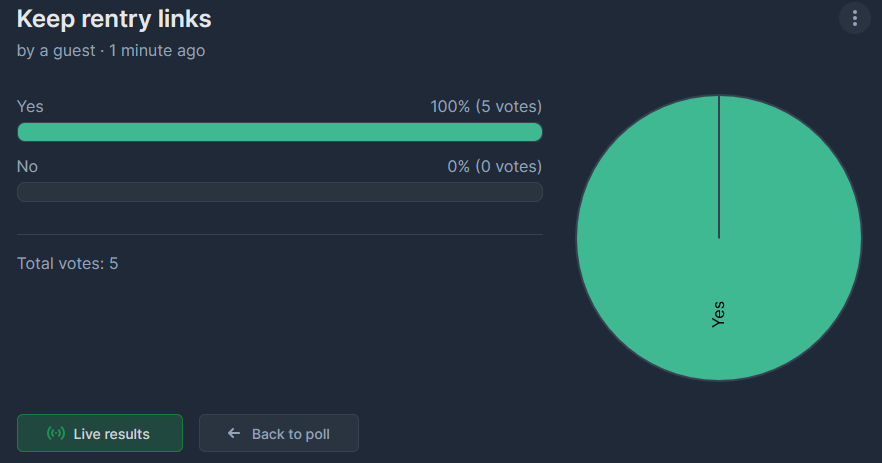Click the pie chart center point

point(719,238)
